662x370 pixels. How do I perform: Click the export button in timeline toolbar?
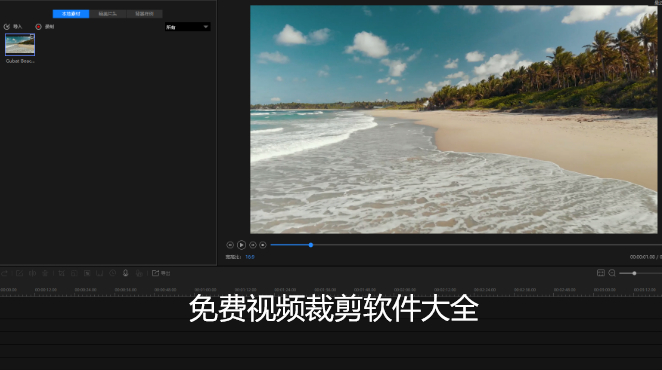(161, 273)
